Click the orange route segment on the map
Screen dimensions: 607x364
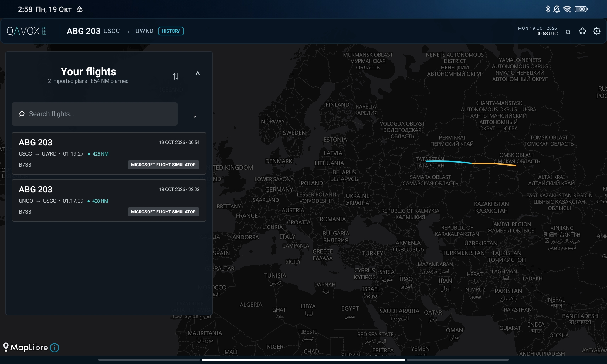[x=494, y=164]
